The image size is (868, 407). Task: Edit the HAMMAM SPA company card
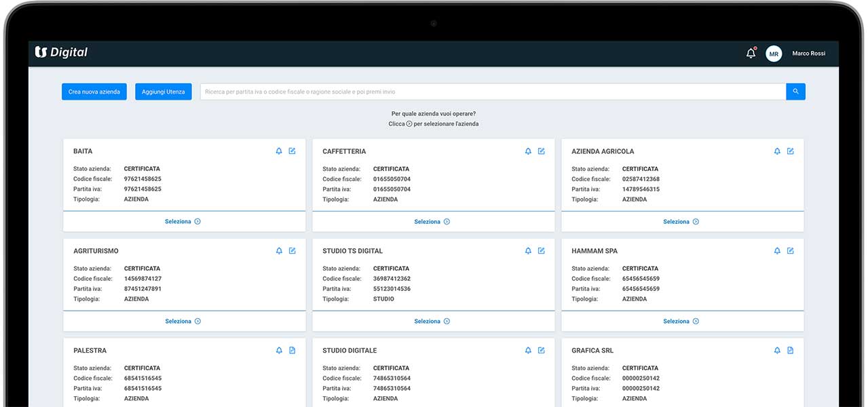coord(791,251)
